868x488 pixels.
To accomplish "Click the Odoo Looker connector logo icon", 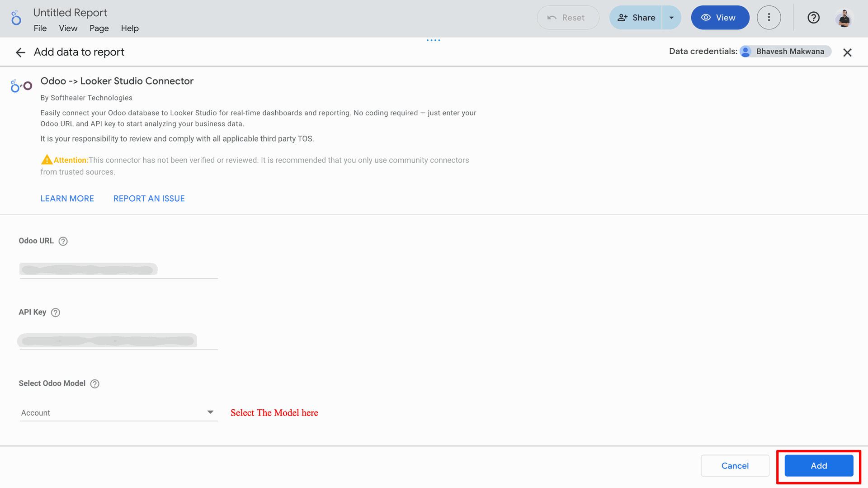I will click(21, 85).
